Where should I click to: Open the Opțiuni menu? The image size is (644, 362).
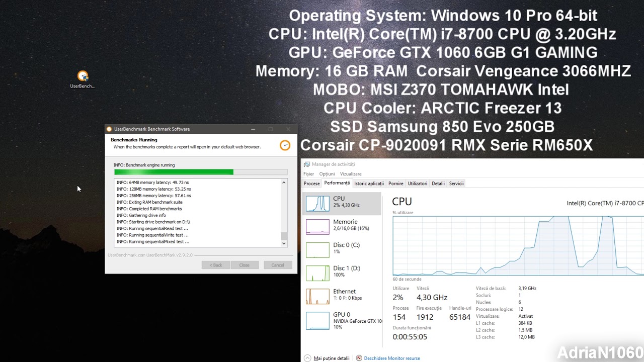(x=327, y=174)
